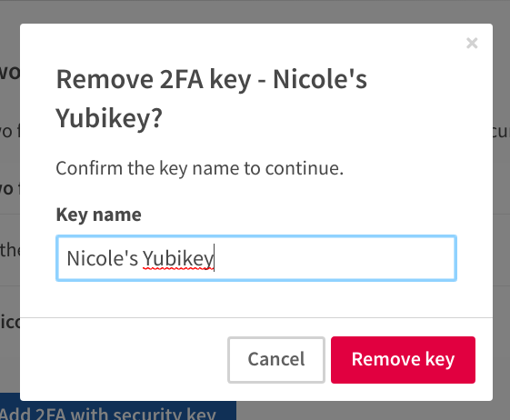This screenshot has height=420, width=510.
Task: Focus the Key name input field
Action: 256,258
